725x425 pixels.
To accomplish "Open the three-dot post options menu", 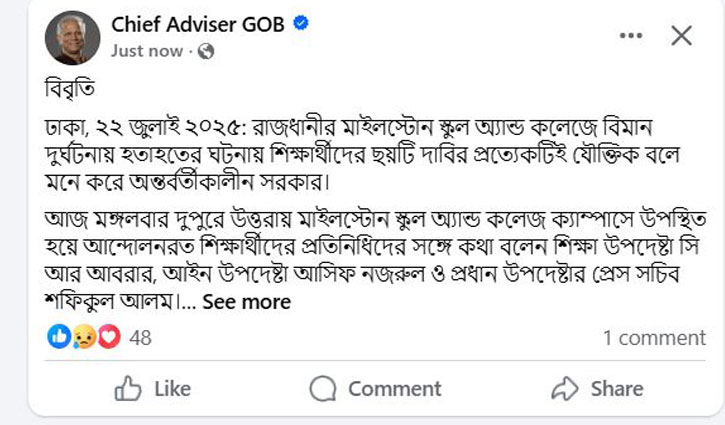I will (631, 36).
